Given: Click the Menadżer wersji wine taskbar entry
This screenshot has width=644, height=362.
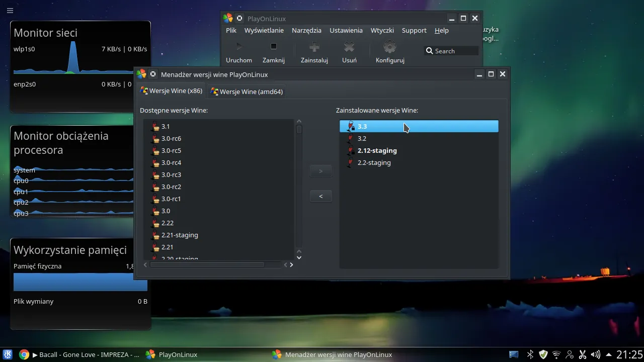Looking at the screenshot, I should pos(333,354).
